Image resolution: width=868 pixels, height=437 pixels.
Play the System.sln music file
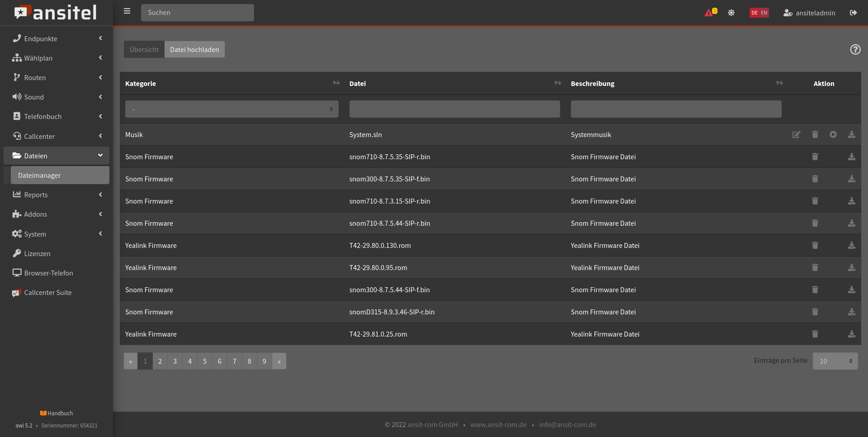833,135
